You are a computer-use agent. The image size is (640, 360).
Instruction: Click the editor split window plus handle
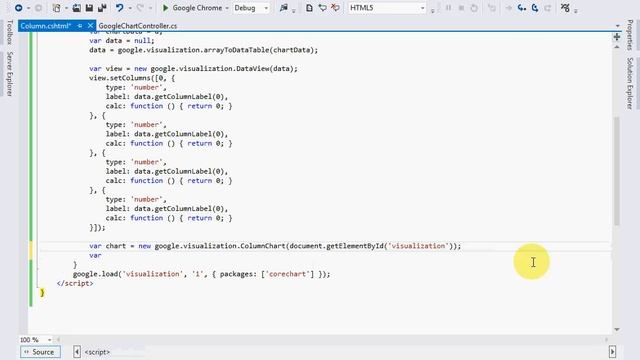click(x=617, y=37)
